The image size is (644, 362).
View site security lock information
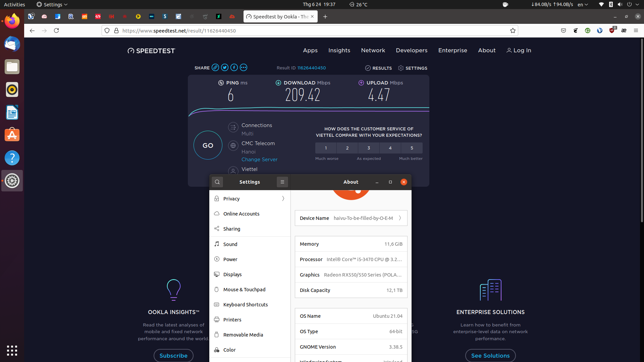tap(116, 31)
